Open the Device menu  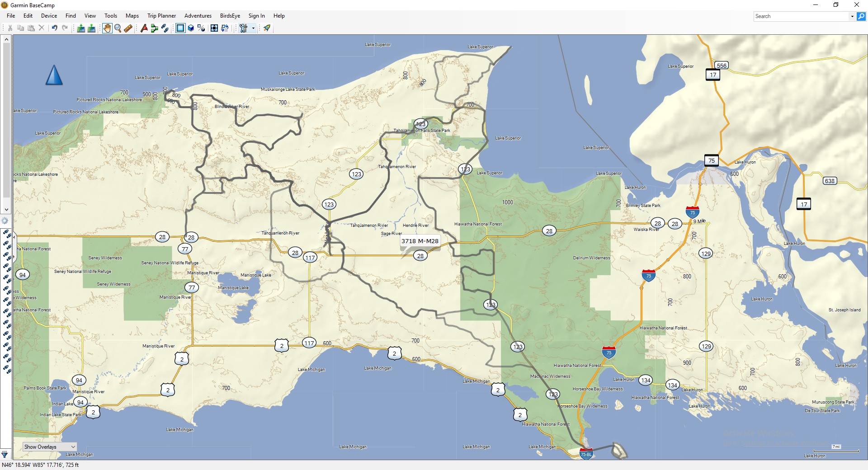click(49, 16)
